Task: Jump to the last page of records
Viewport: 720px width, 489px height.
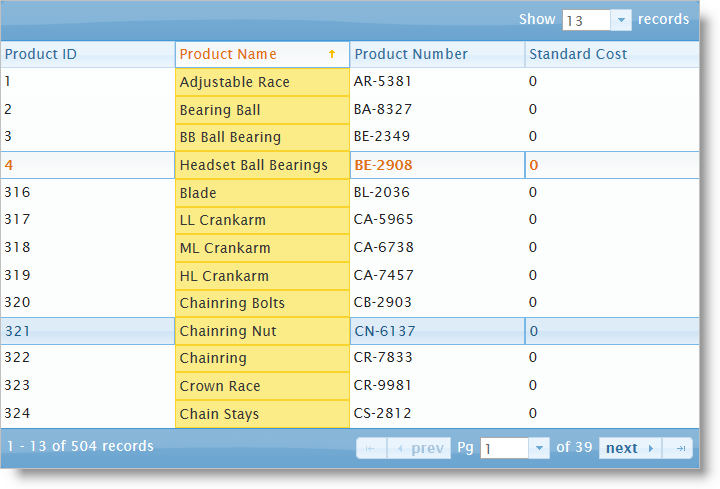Action: coord(681,448)
